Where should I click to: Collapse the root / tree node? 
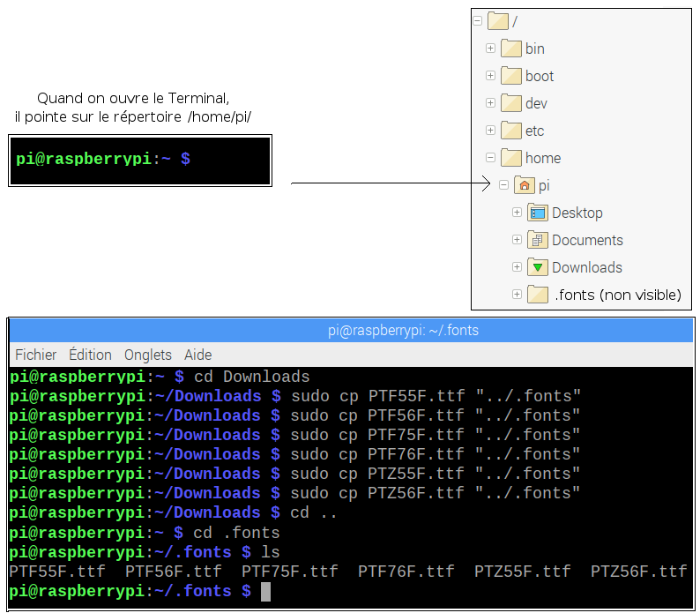477,21
